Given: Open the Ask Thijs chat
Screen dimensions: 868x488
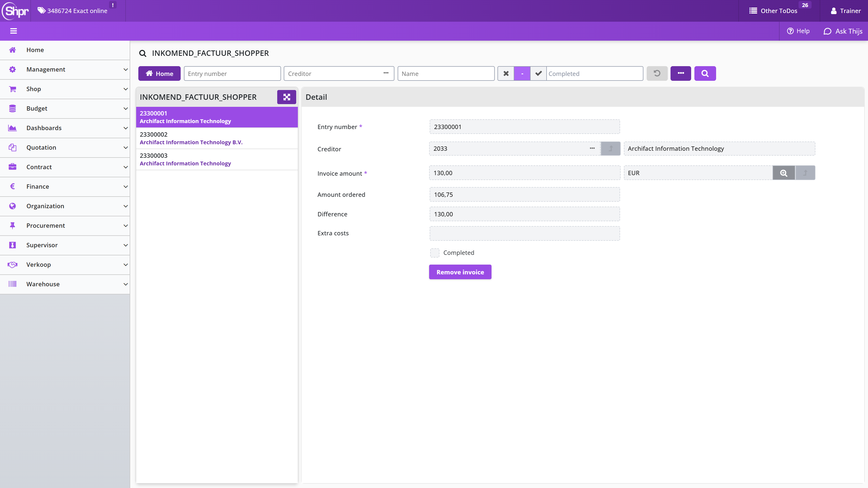Looking at the screenshot, I should [843, 31].
